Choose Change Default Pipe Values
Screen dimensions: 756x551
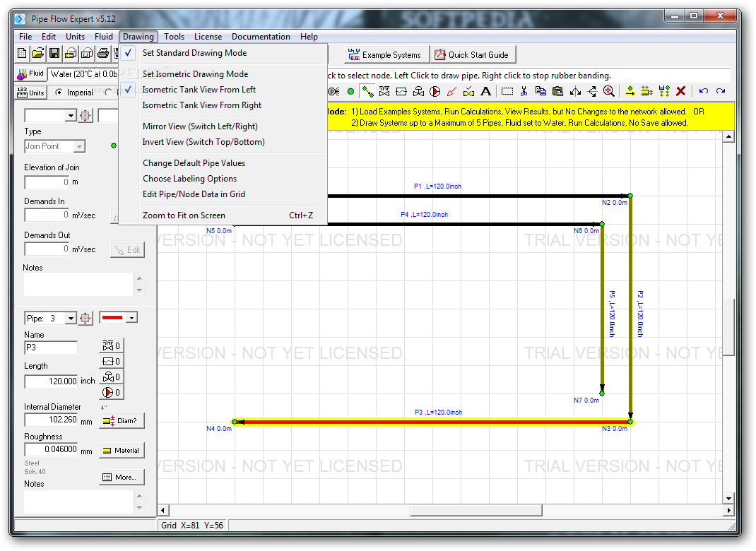click(x=223, y=163)
